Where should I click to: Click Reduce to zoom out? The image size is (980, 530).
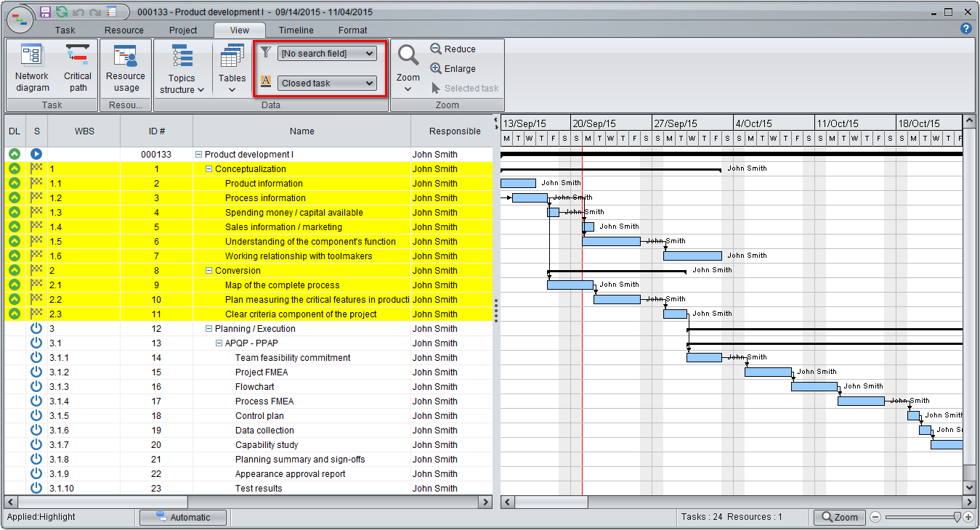click(453, 49)
